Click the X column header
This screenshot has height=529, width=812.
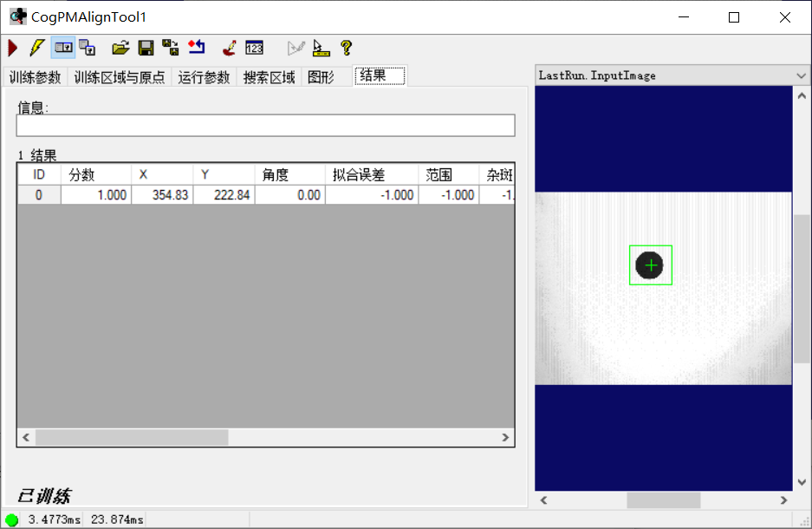tap(162, 174)
